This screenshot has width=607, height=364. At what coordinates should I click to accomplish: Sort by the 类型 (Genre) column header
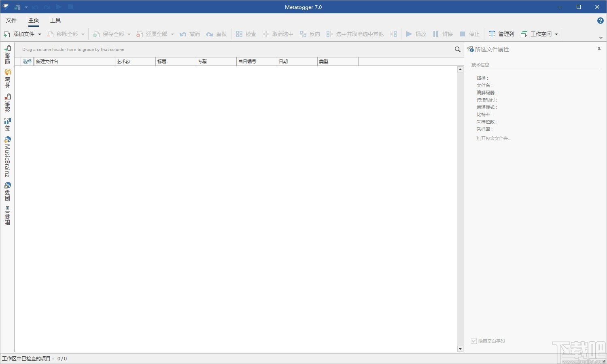pos(338,61)
